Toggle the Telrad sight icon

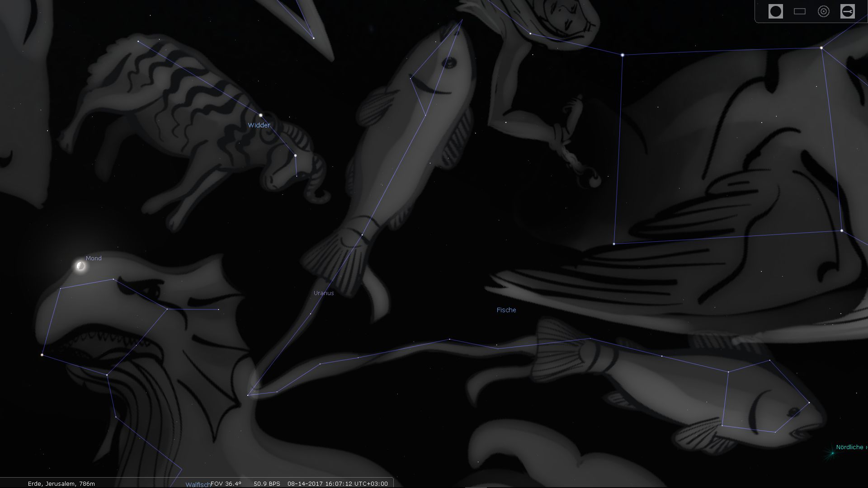pyautogui.click(x=824, y=11)
